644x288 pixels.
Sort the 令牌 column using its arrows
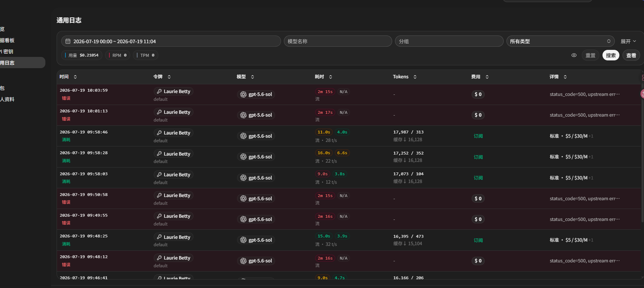point(169,77)
